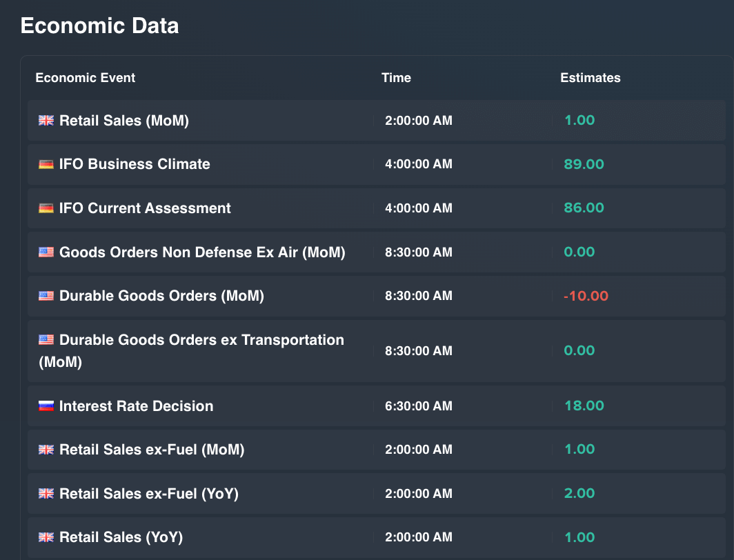
Task: Click the UK flag beside Retail Sales ex-Fuel (YoY)
Action: coord(46,494)
